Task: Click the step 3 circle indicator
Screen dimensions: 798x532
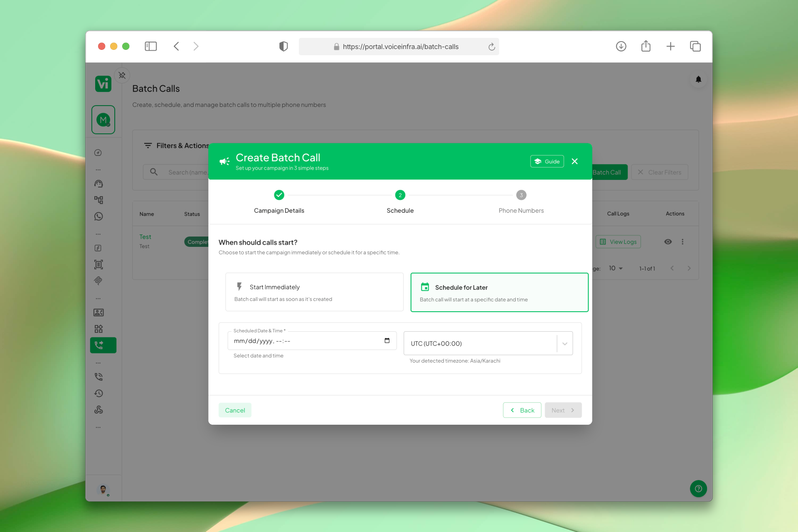Action: (x=521, y=195)
